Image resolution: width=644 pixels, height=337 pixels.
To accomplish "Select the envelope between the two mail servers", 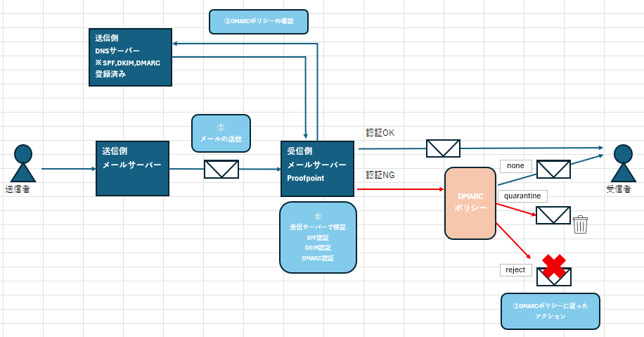I will [221, 170].
